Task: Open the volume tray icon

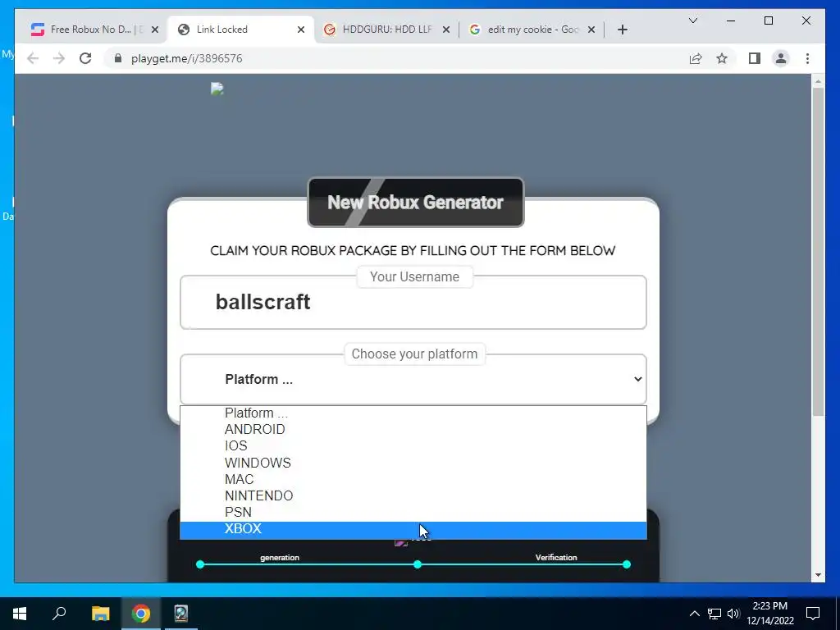Action: coord(733,614)
